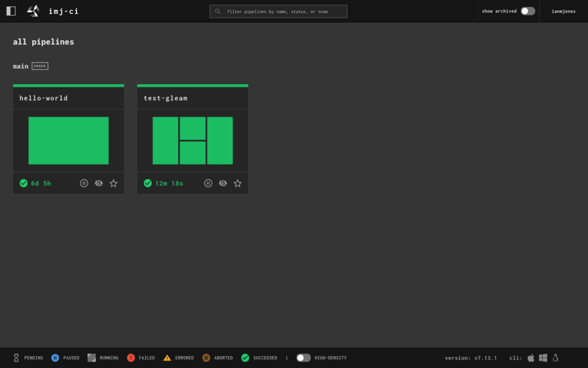Viewport: 588px width, 368px height.
Task: Click test-gleam's upper middle job block
Action: point(193,128)
